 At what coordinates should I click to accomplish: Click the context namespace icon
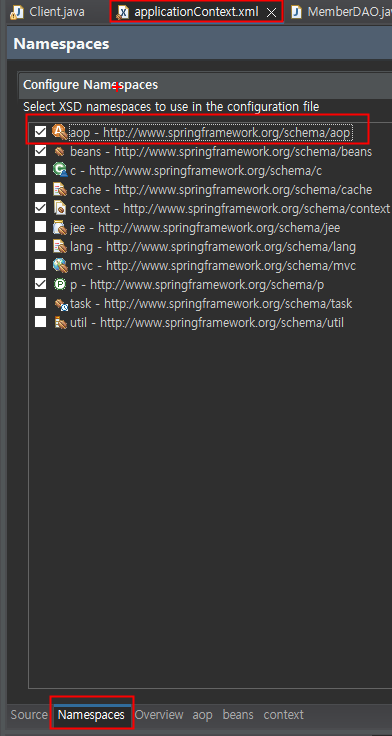click(x=60, y=208)
